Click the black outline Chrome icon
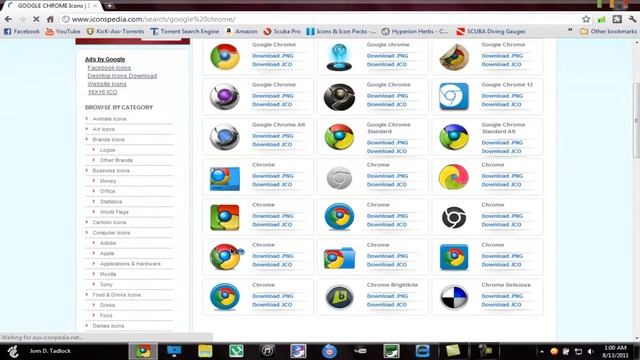 click(454, 217)
